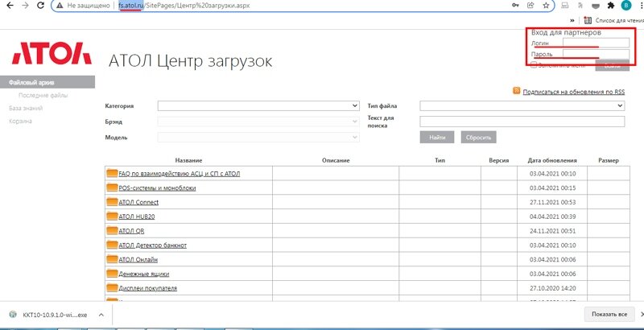
Task: Open the Брэнд dropdown
Action: coord(258,122)
